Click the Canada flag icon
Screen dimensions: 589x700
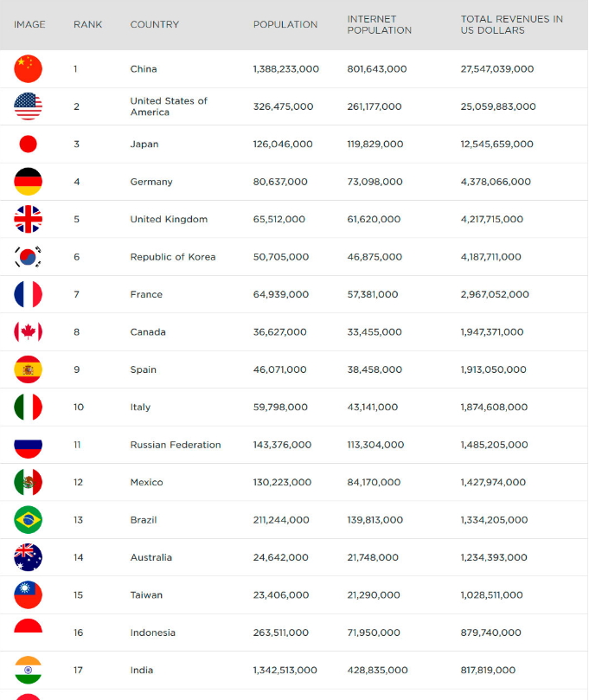pos(28,331)
